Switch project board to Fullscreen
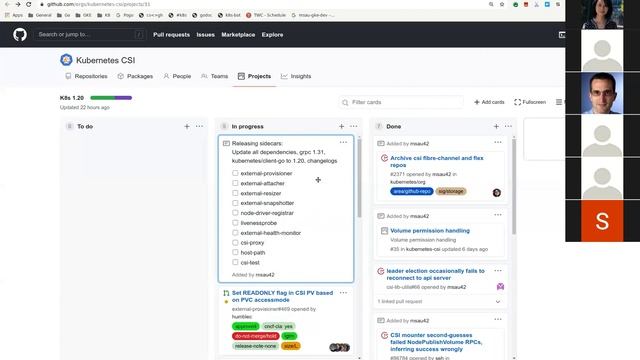This screenshot has width=640, height=360. 530,102
